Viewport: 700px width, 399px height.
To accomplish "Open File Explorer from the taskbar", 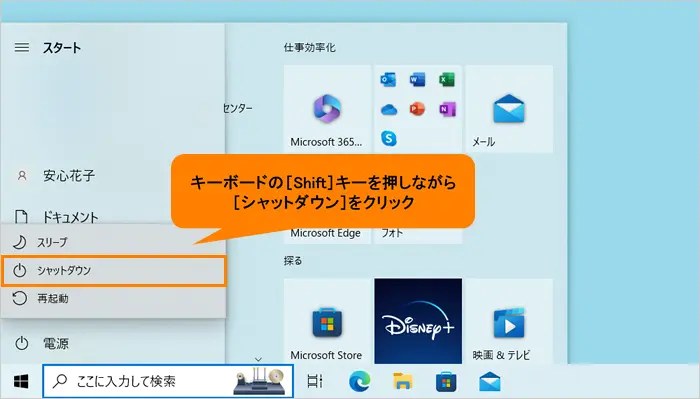I will (403, 381).
